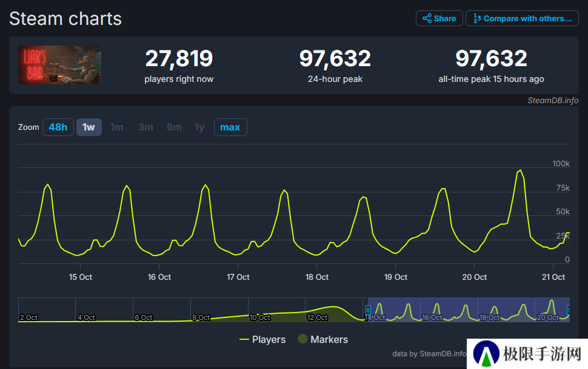Select the 1w zoom range
Image resolution: width=588 pixels, height=369 pixels.
(x=89, y=127)
